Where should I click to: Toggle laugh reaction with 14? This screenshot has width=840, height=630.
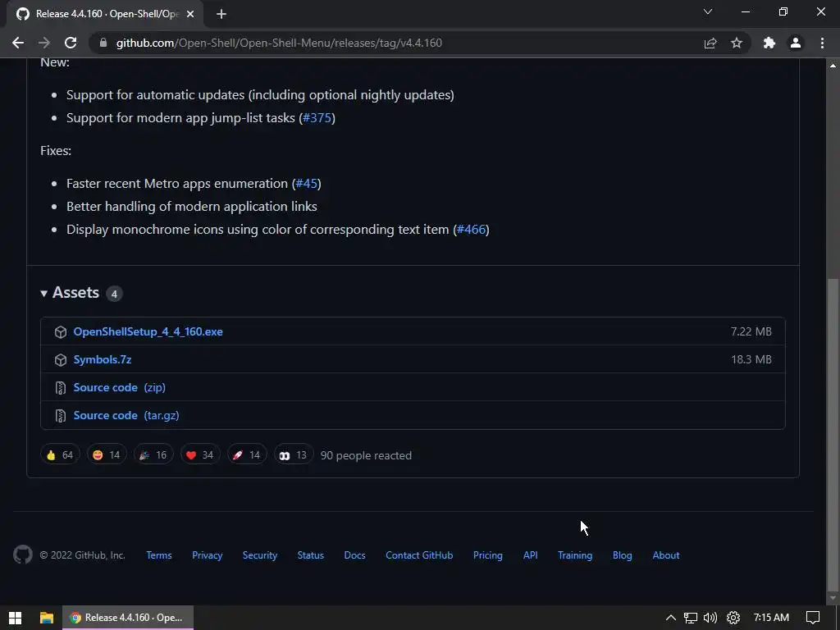[107, 454]
